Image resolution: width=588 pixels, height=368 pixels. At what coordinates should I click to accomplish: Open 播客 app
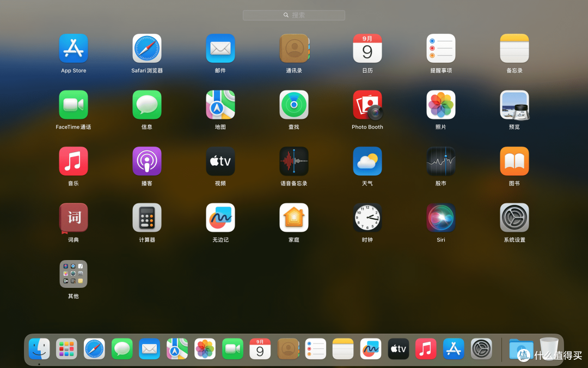[147, 161]
